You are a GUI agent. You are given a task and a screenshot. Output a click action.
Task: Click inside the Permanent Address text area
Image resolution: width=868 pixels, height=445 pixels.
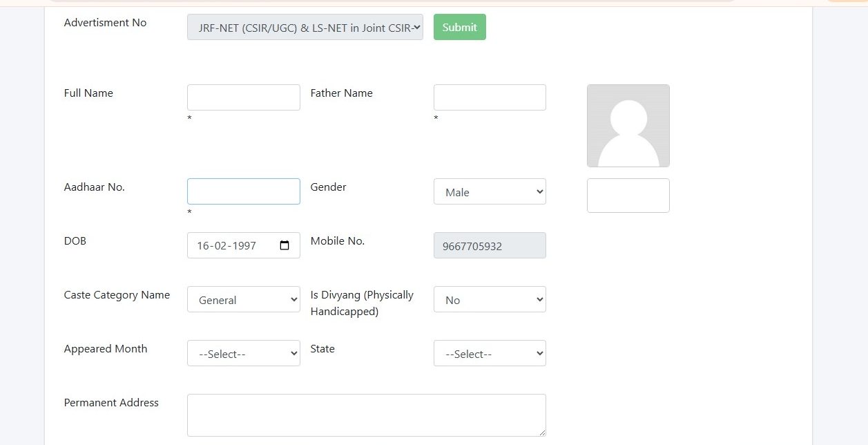pos(366,415)
